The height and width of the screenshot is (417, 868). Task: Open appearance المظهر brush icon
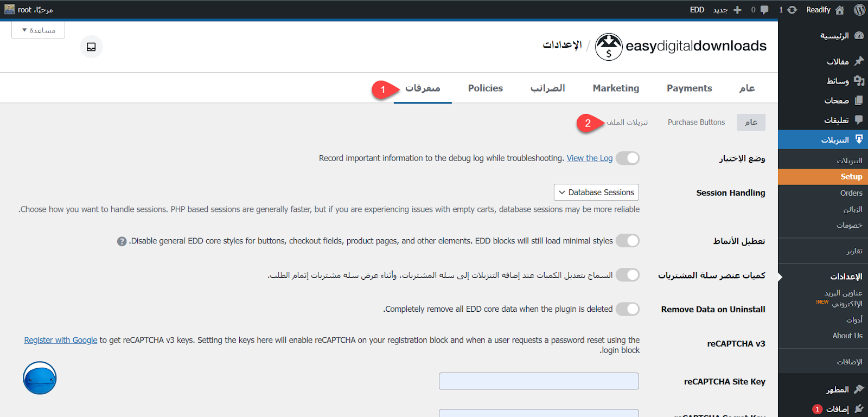[859, 389]
